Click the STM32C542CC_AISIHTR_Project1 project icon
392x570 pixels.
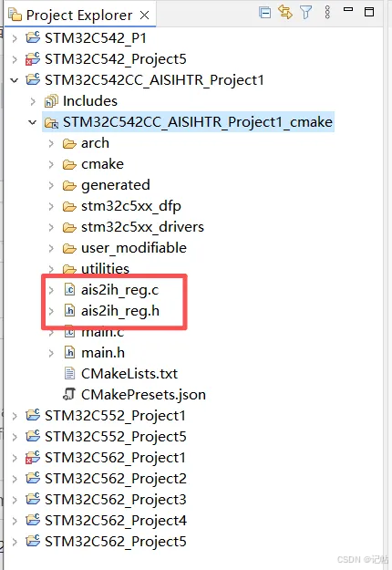pos(33,79)
